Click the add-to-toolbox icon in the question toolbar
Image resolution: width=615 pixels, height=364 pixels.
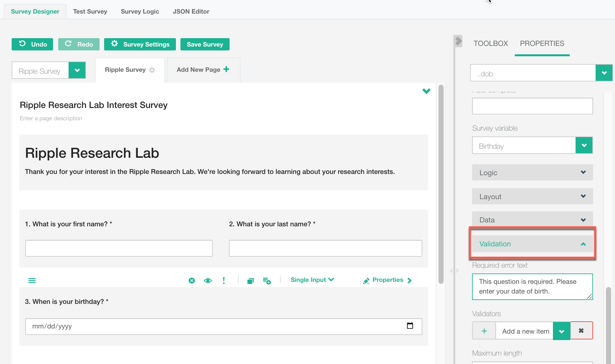[x=267, y=281]
